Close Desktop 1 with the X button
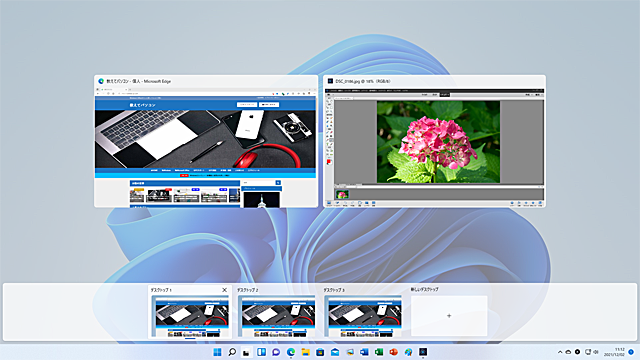 tap(224, 290)
